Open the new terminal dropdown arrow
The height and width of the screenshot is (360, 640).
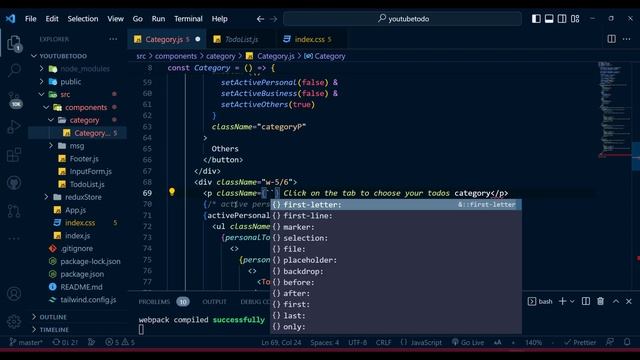pyautogui.click(x=572, y=301)
